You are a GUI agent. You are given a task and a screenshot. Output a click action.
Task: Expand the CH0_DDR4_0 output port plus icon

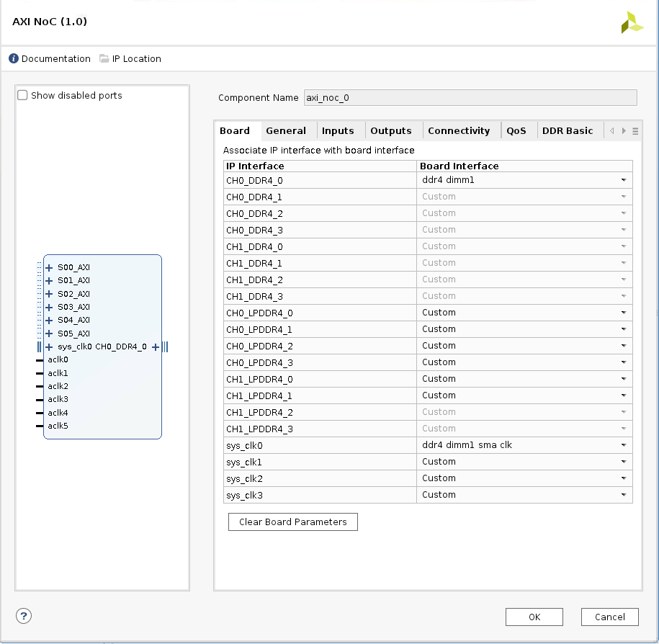156,346
